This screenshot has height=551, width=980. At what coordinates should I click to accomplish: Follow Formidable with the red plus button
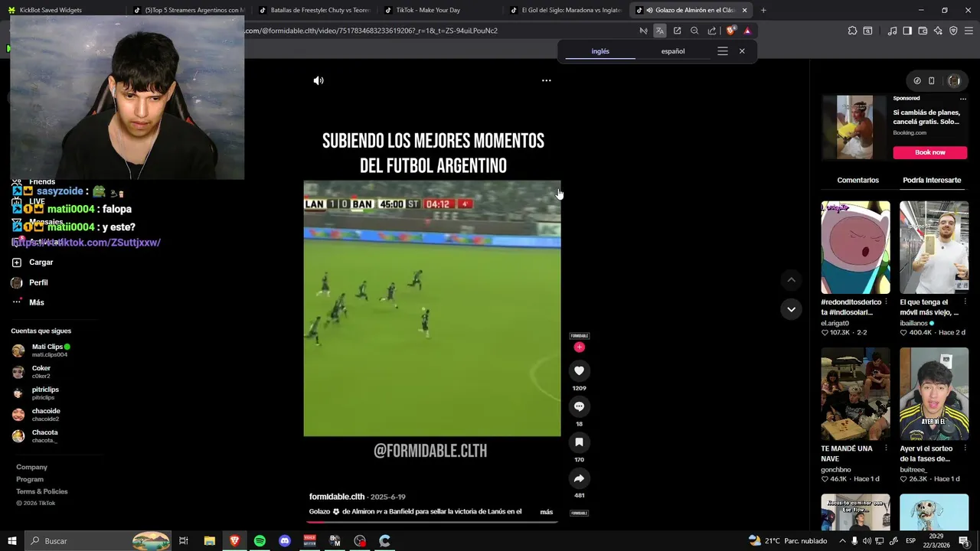pyautogui.click(x=580, y=347)
